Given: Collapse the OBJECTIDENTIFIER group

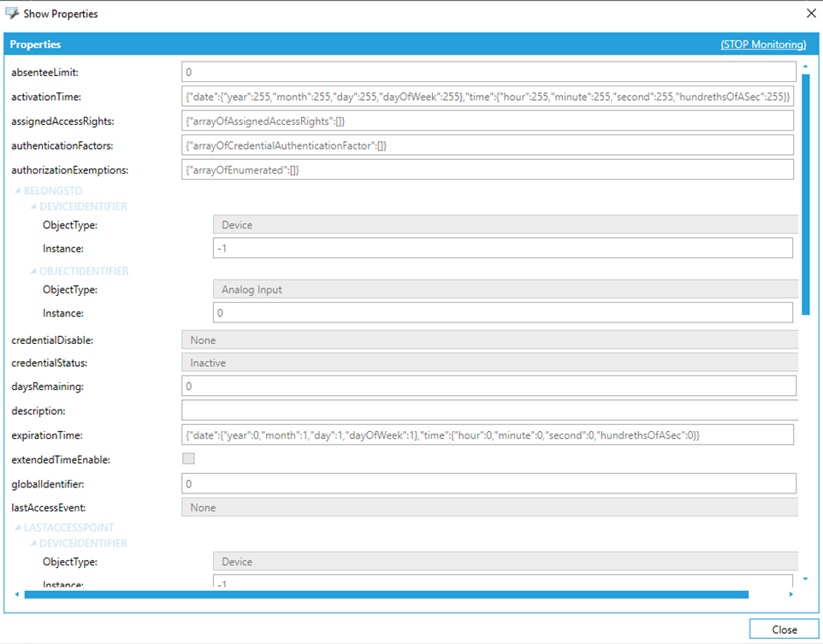Looking at the screenshot, I should (33, 271).
